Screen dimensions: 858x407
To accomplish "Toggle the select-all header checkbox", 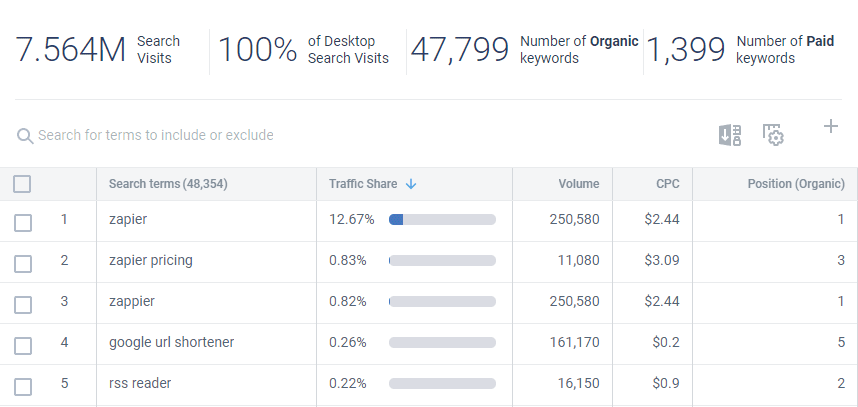I will tap(22, 184).
